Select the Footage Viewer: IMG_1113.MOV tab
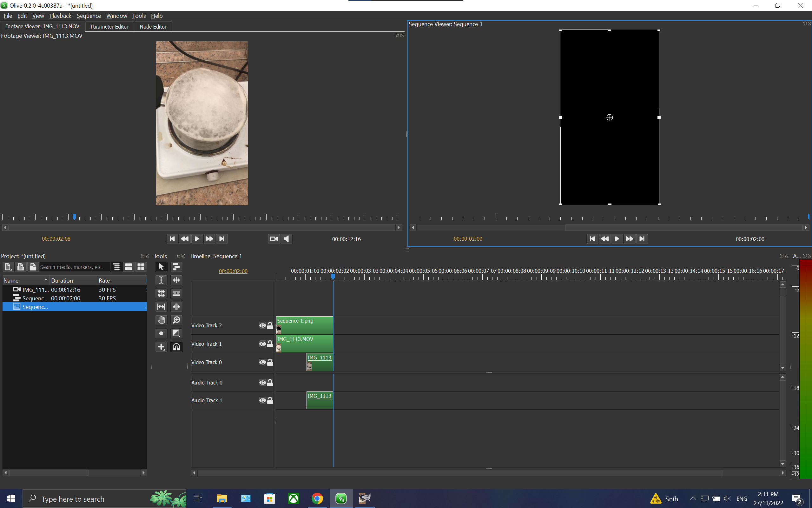The width and height of the screenshot is (812, 508). coord(42,27)
